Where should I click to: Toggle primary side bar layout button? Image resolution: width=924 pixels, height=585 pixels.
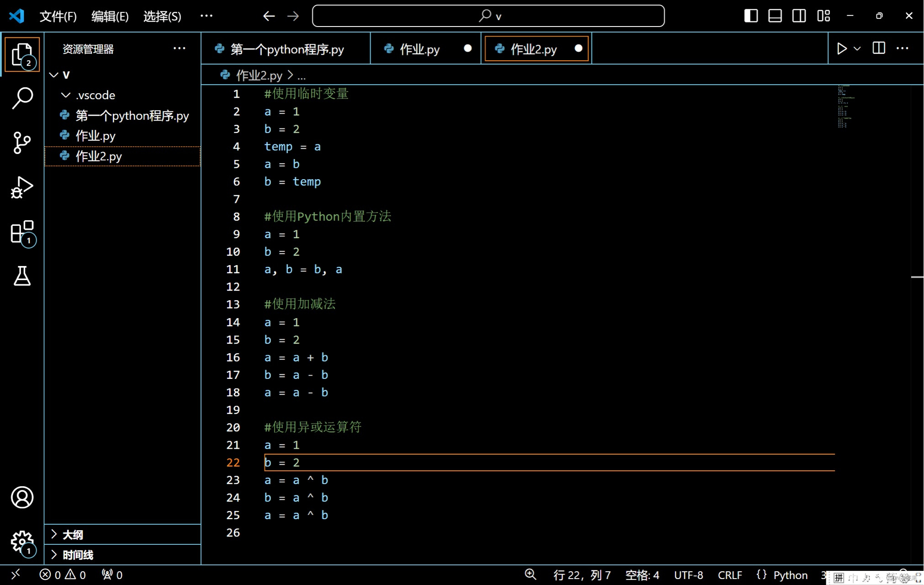tap(751, 16)
